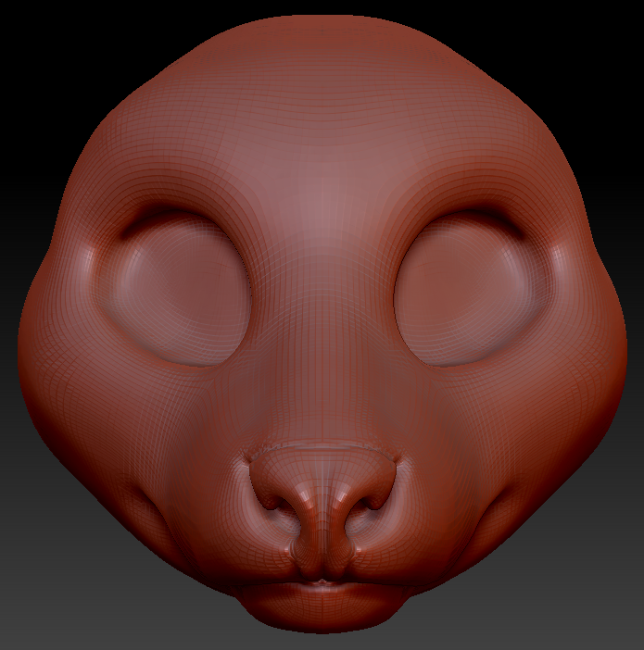Click the top ridge of the nose pad
This screenshot has height=650, width=644.
pos(322,450)
